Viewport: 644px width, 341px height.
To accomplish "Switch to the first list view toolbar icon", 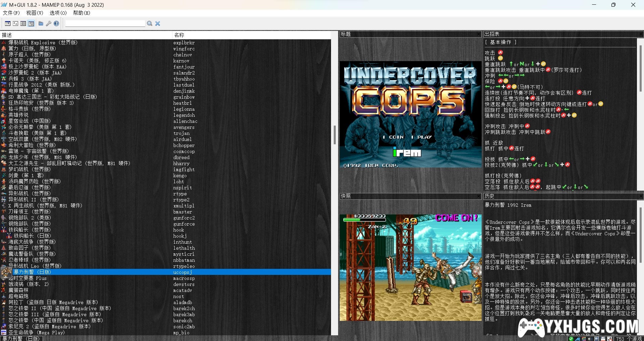I will (x=7, y=23).
